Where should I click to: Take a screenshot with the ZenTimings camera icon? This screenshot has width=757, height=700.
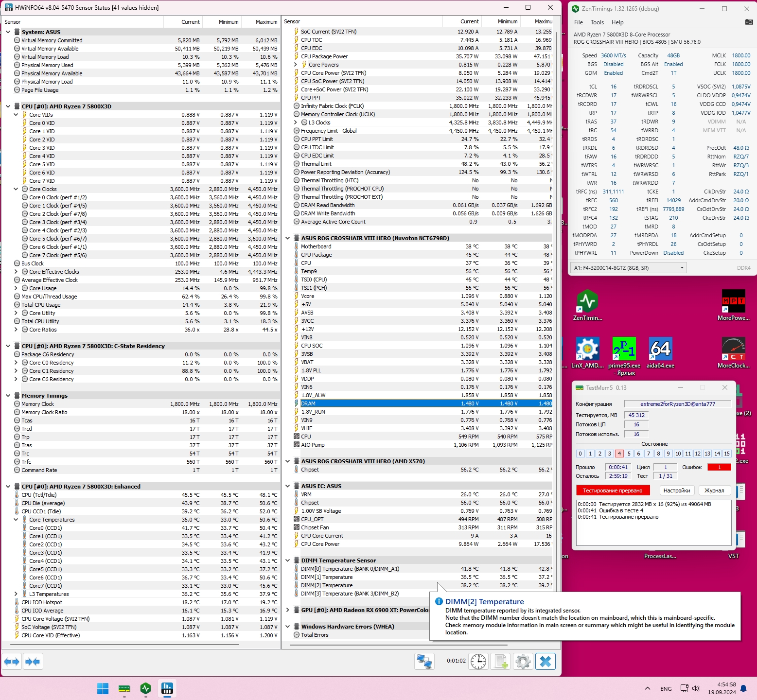pos(749,22)
